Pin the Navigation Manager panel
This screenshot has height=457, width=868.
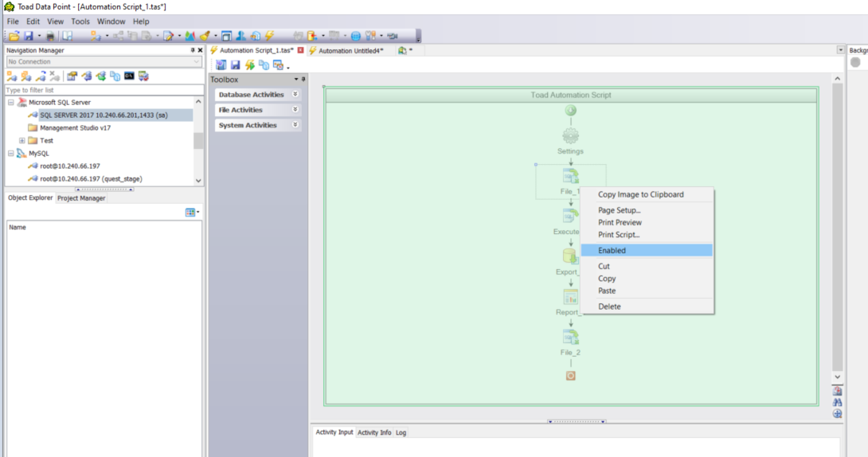[193, 50]
